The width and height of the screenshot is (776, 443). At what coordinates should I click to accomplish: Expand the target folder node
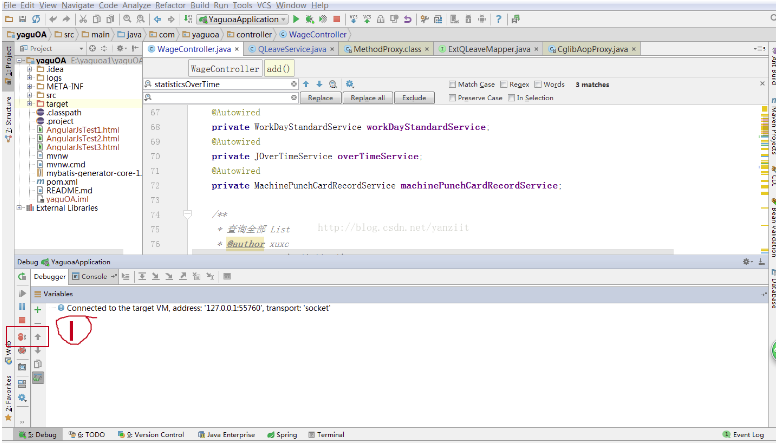pos(30,103)
